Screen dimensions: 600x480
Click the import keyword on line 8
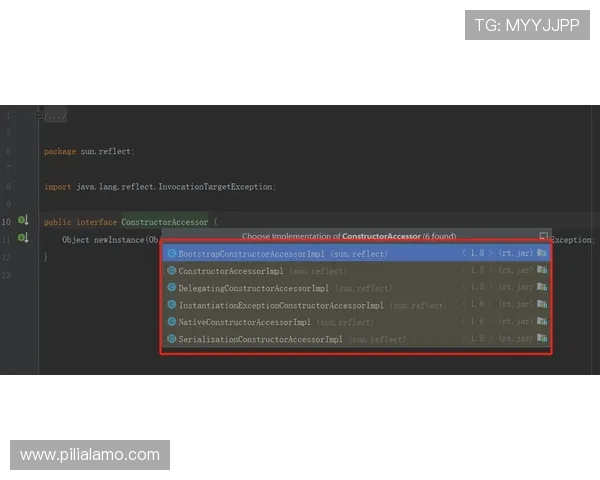tap(57, 187)
